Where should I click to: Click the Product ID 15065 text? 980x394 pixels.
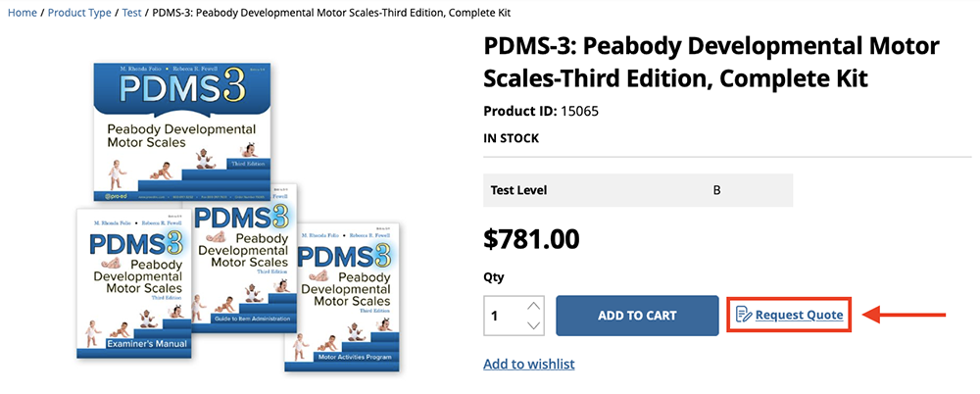point(541,111)
